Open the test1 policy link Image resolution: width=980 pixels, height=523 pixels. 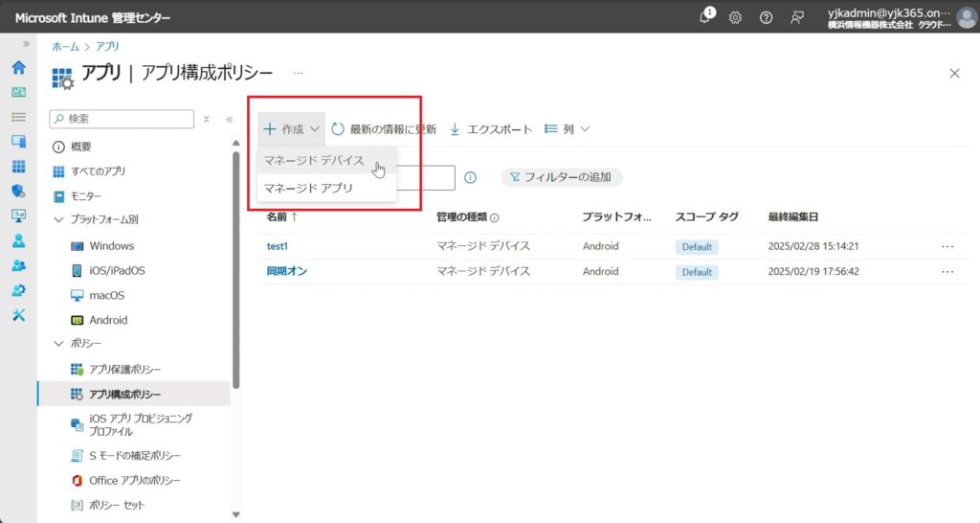[x=277, y=246]
